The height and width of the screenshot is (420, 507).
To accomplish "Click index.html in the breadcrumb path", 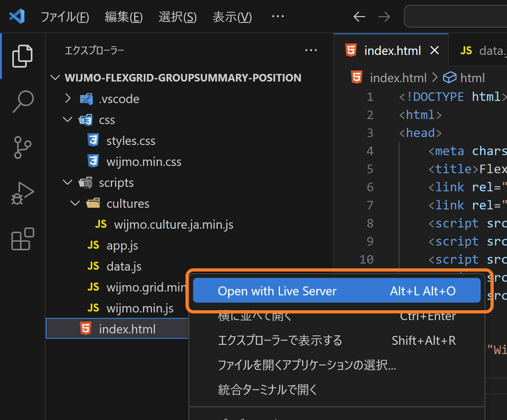I will [398, 78].
